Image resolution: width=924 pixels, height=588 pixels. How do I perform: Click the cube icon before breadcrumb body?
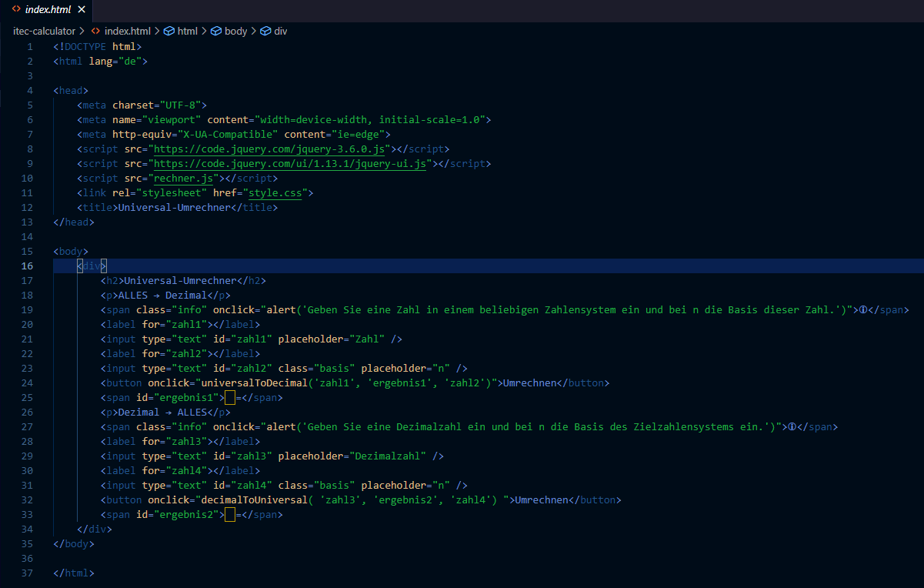[x=216, y=31]
